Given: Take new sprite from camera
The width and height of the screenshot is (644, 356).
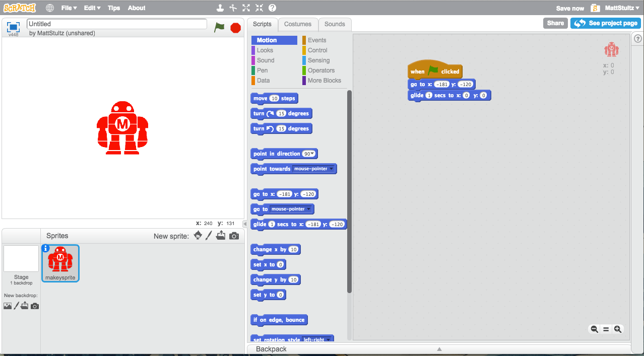Looking at the screenshot, I should (x=234, y=236).
